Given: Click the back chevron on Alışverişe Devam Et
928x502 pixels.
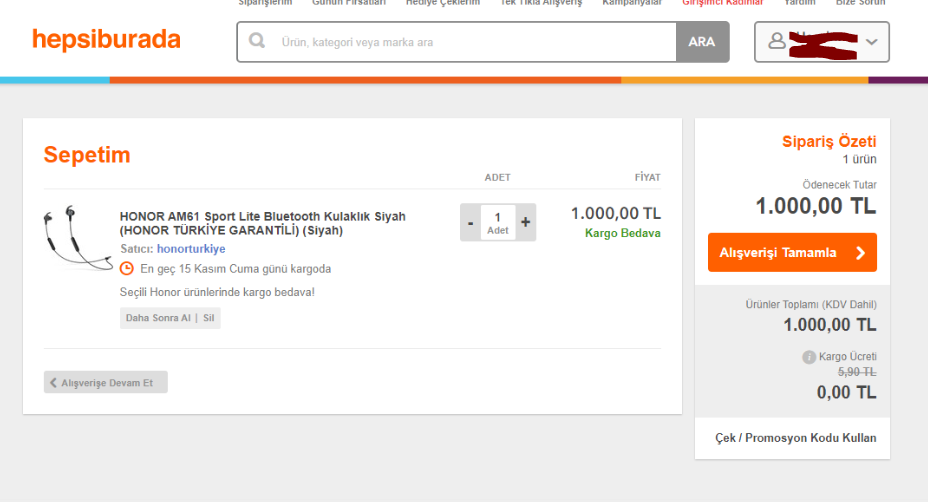Looking at the screenshot, I should click(x=53, y=382).
